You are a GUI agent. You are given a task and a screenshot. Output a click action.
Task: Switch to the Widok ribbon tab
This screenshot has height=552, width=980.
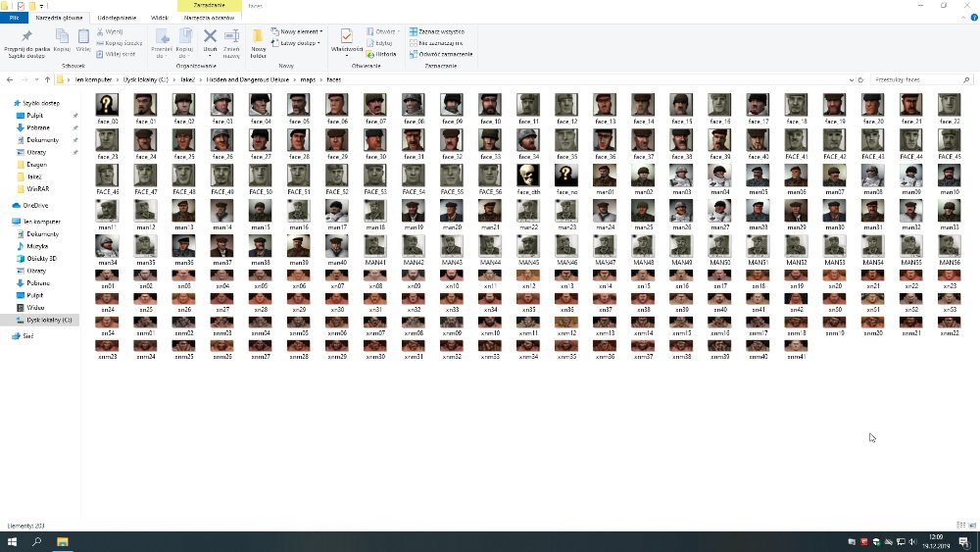159,18
